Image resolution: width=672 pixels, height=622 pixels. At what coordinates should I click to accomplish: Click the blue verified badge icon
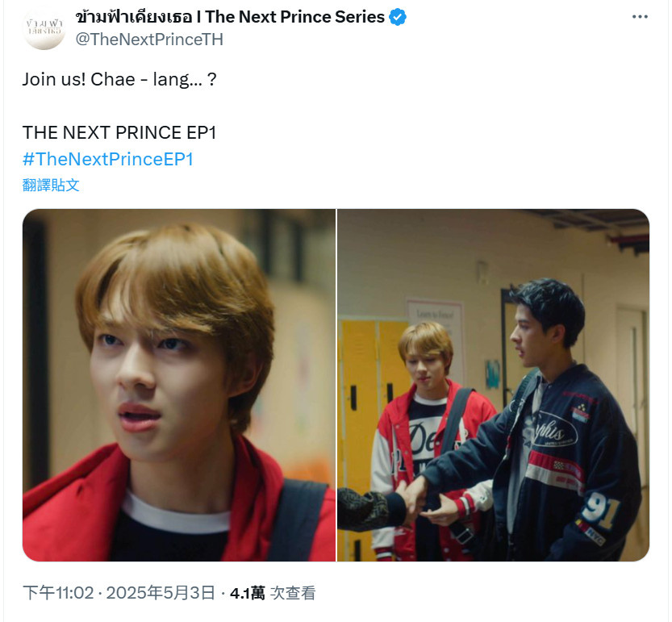tap(397, 17)
